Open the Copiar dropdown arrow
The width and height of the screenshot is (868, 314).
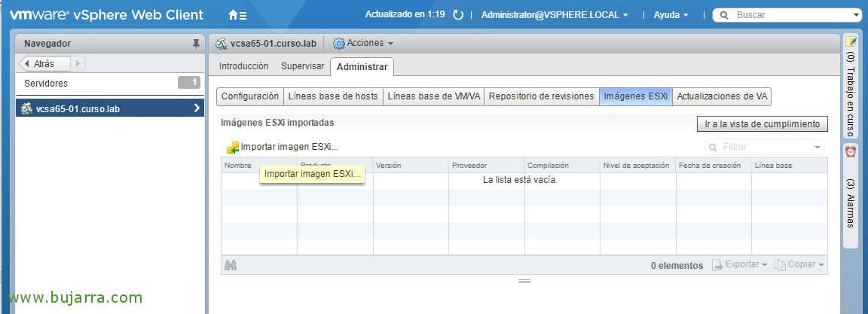click(x=821, y=265)
